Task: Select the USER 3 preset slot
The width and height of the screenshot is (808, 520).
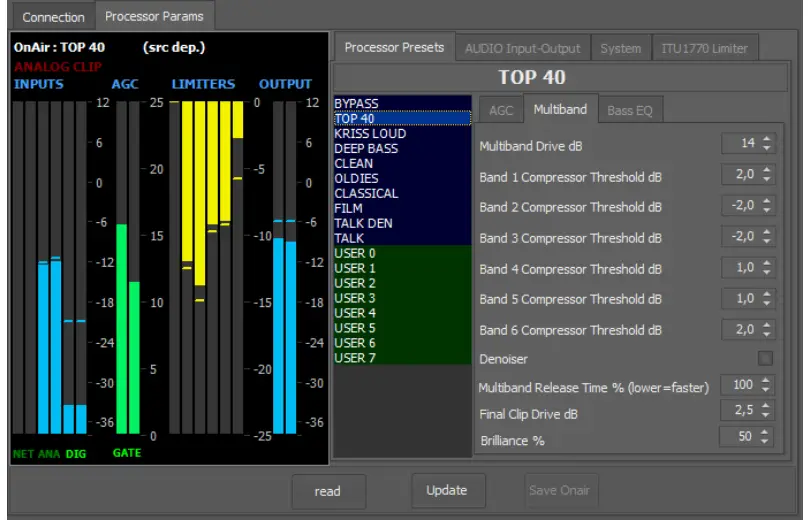Action: [402, 298]
